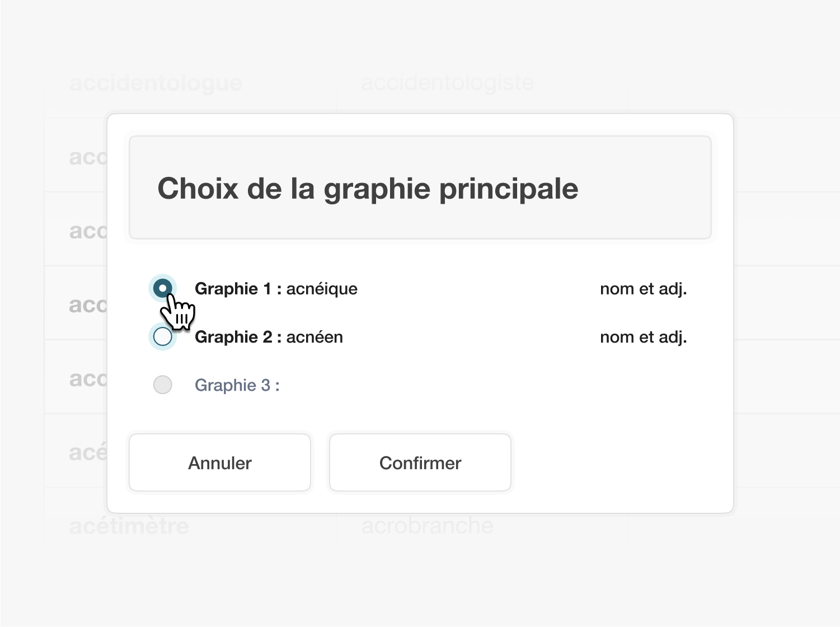Click the partially hidden "acé" word beside Annuler
Viewport: 840px width, 627px height.
(x=88, y=452)
